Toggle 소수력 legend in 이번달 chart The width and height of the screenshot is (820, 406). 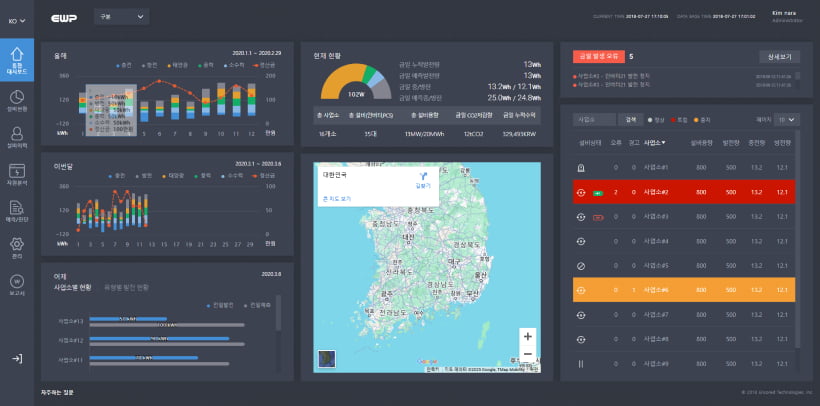coord(232,176)
